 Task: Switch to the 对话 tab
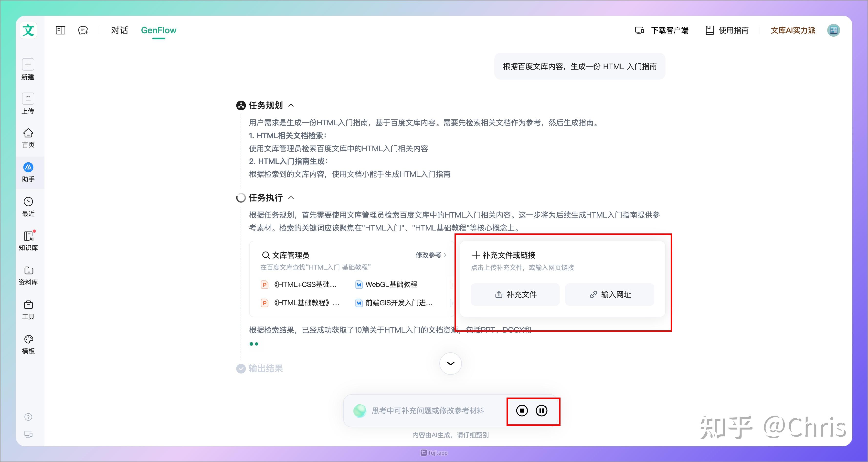pos(119,30)
